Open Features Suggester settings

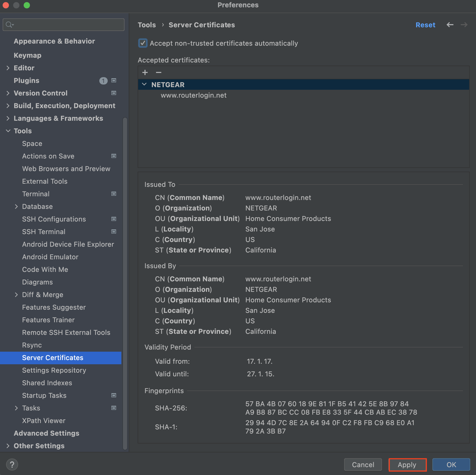[x=54, y=307]
